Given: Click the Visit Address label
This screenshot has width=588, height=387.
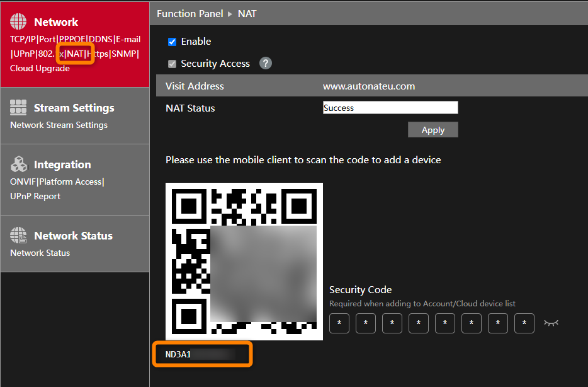Looking at the screenshot, I should 195,86.
